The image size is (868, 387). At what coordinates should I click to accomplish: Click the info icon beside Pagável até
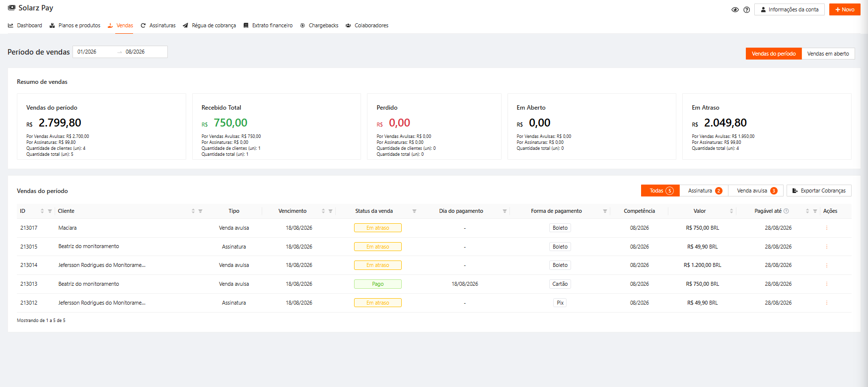tap(786, 211)
